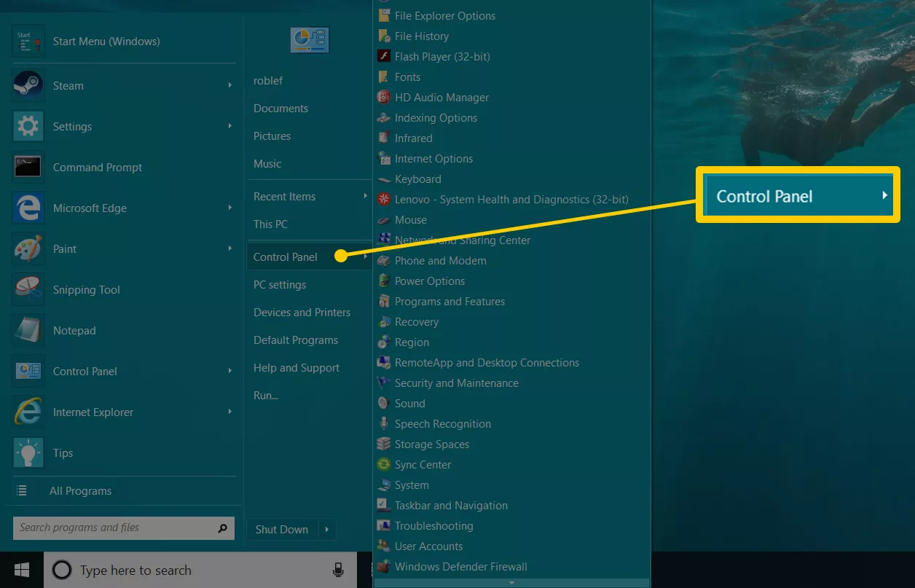
Task: Click the search magnifier in programs search box
Action: (223, 528)
